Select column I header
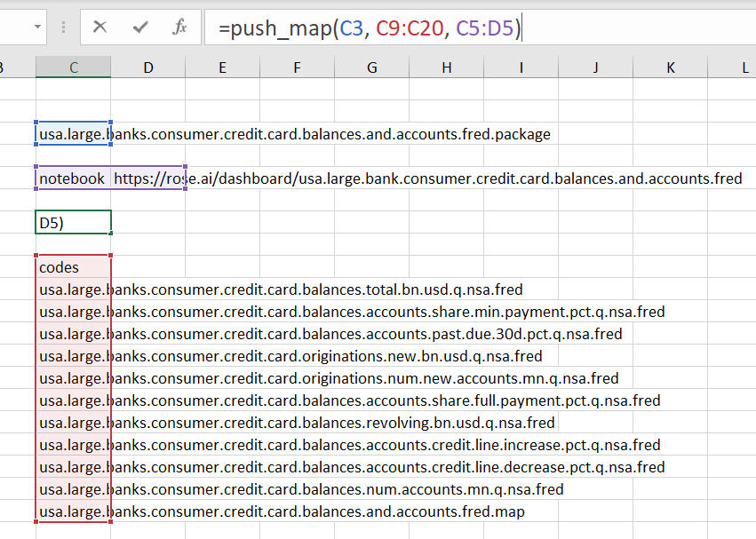Viewport: 756px width, 539px height. [521, 67]
